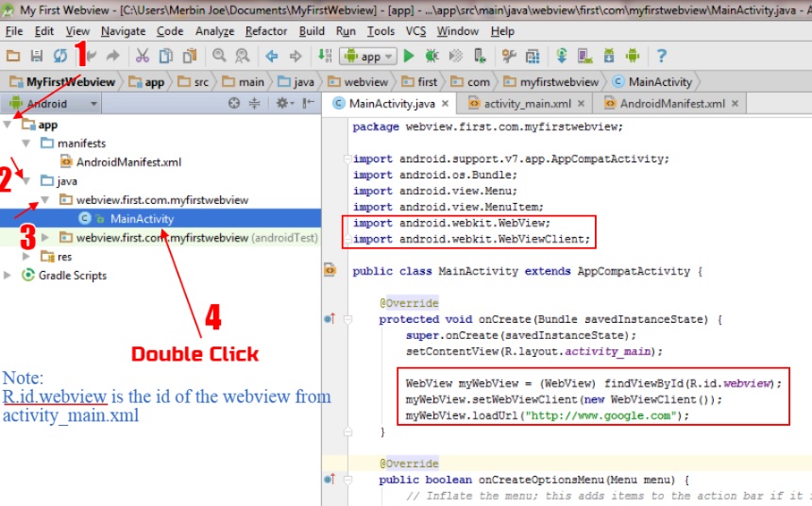Screen dimensions: 812x506
Task: Click the myfirstwebview breadcrumb
Action: (551, 82)
